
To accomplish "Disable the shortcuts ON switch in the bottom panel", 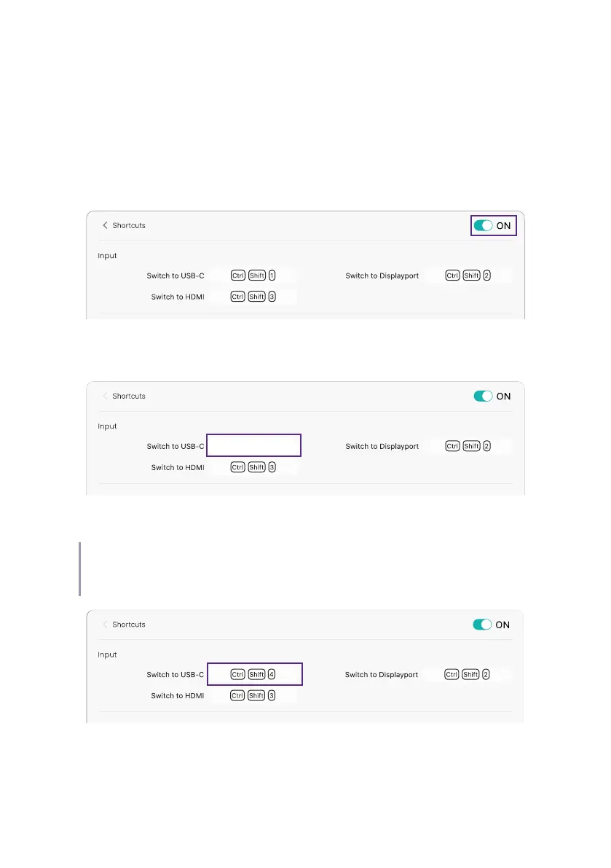I will point(483,625).
